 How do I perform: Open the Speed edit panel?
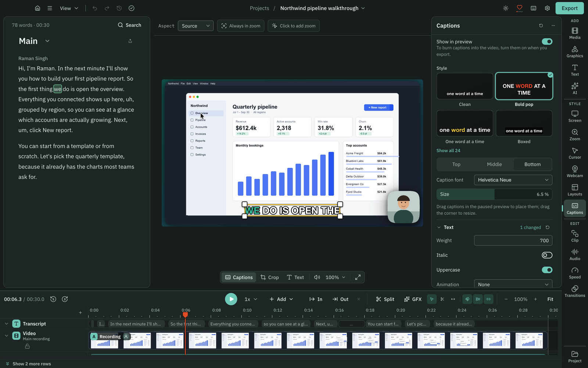click(x=575, y=273)
